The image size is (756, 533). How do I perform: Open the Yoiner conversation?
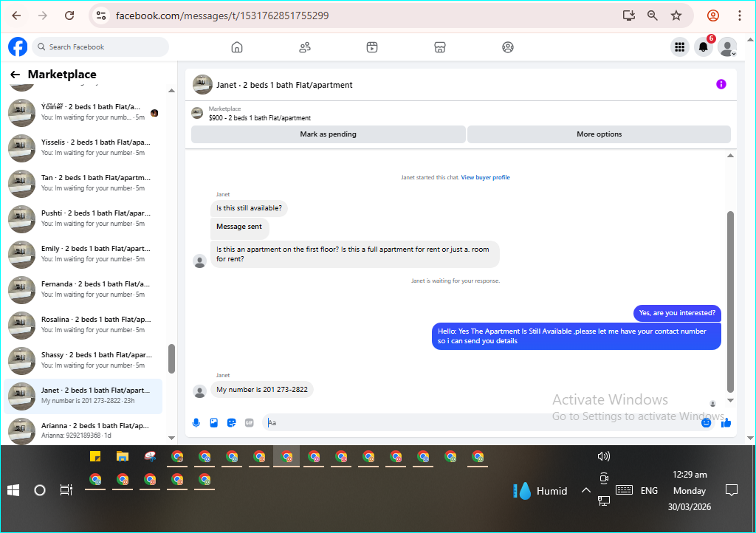tap(83, 112)
